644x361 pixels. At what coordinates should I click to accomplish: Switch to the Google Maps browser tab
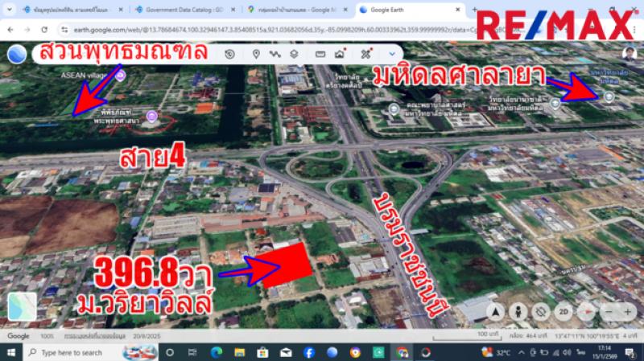tap(296, 10)
